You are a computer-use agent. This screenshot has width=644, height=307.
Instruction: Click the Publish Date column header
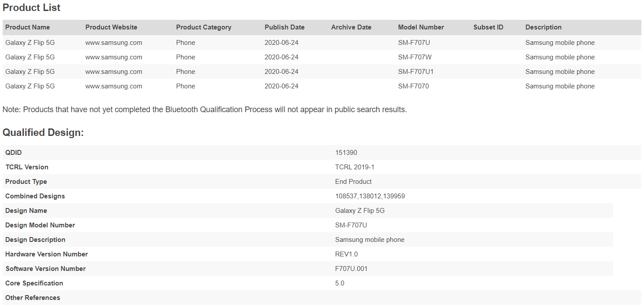(x=284, y=27)
